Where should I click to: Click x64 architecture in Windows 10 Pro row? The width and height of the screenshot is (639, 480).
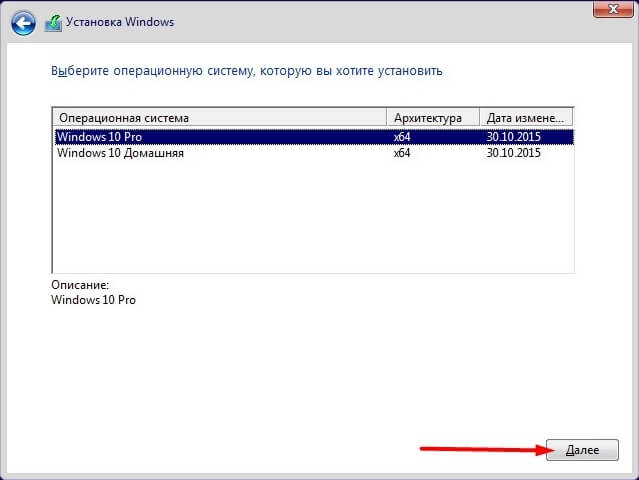(x=403, y=137)
